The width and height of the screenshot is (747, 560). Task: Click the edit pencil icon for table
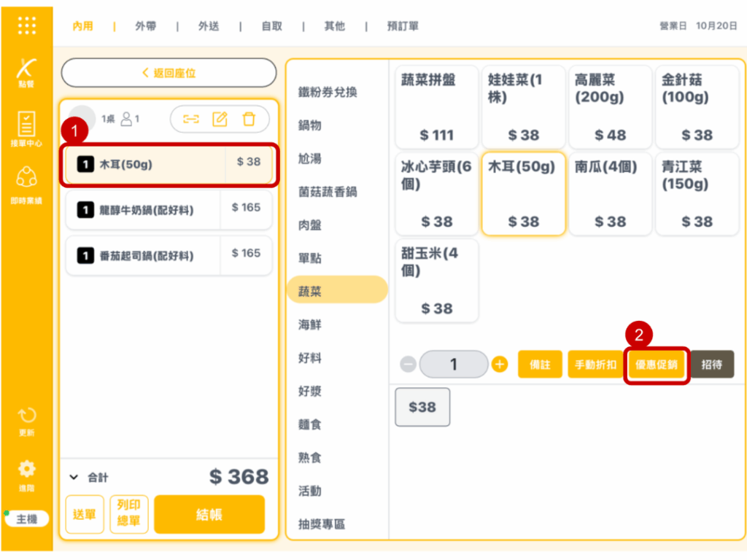point(220,119)
